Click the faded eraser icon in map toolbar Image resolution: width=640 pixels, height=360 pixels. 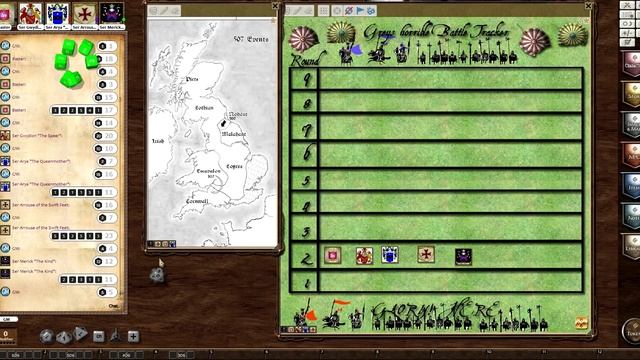click(175, 11)
